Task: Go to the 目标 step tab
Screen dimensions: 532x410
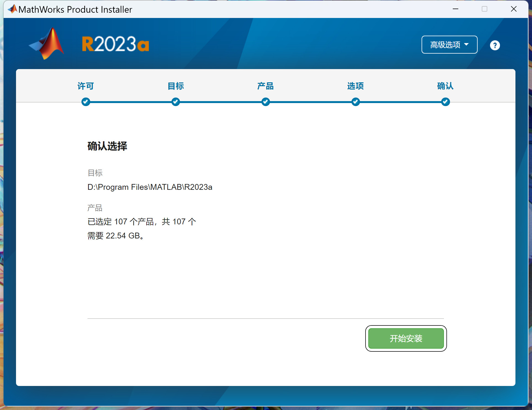Action: pyautogui.click(x=176, y=86)
